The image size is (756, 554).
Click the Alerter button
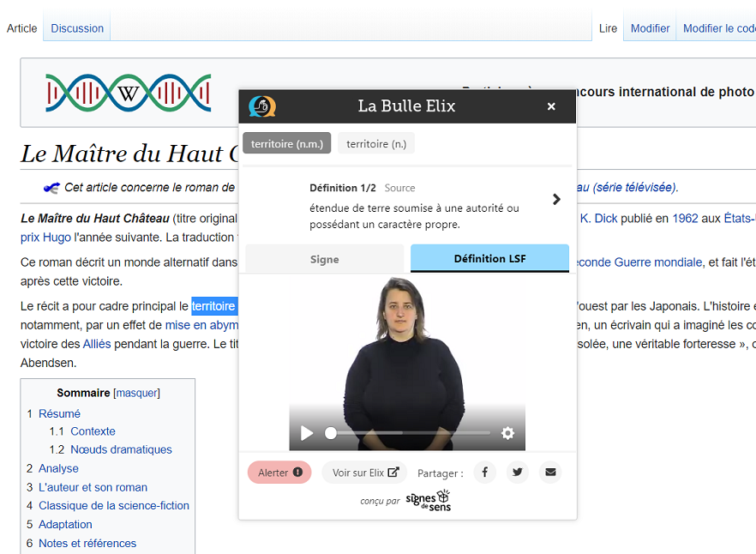pyautogui.click(x=279, y=473)
